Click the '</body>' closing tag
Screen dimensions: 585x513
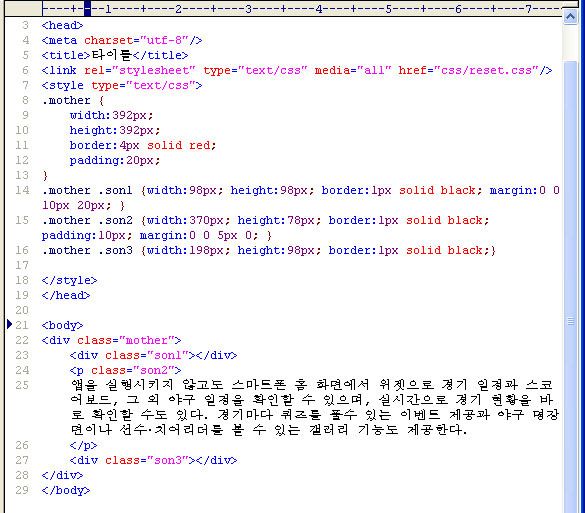point(66,490)
